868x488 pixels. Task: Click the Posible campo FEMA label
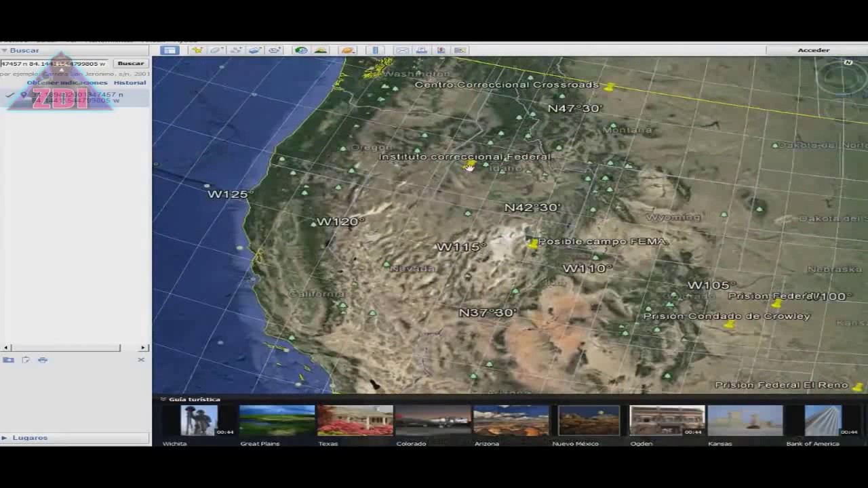603,241
